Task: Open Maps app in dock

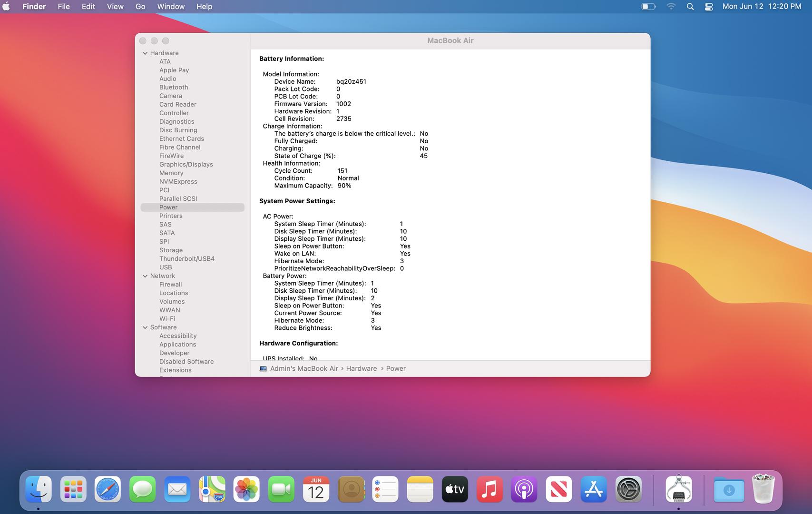Action: [x=212, y=489]
